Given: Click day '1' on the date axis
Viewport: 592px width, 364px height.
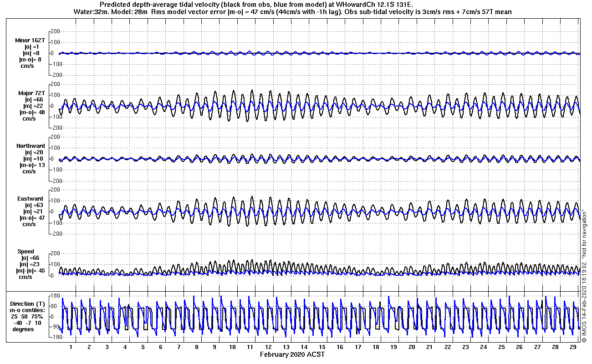Looking at the screenshot, I should [x=71, y=347].
